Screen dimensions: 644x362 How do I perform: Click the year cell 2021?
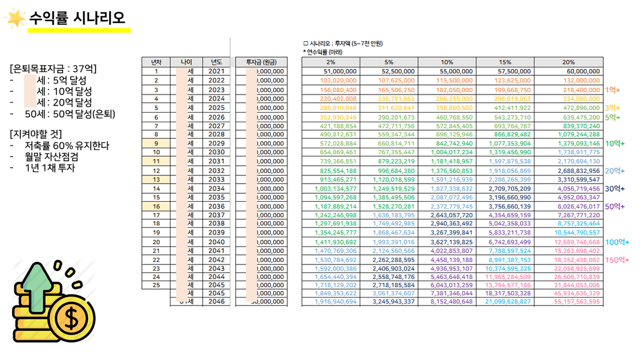coord(217,71)
